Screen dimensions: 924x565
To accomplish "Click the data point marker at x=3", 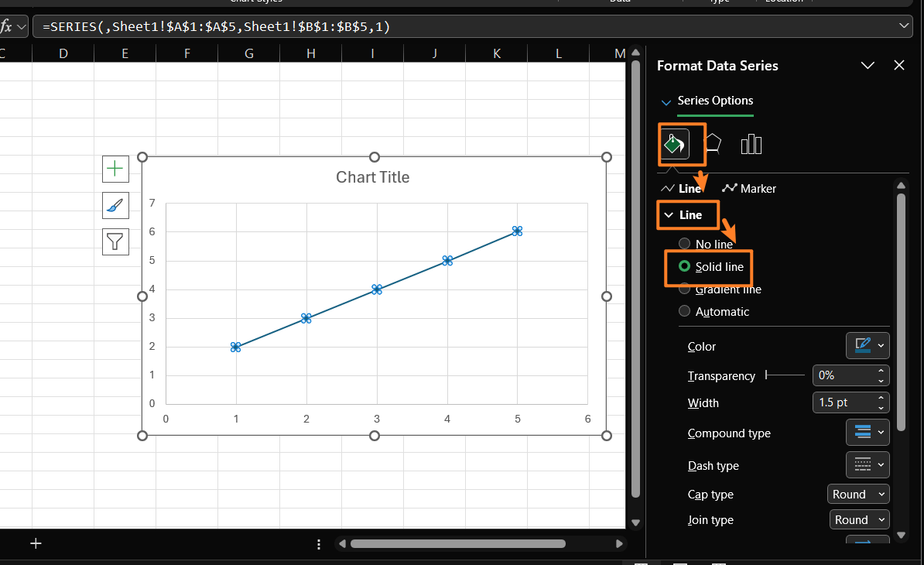I will click(x=377, y=289).
